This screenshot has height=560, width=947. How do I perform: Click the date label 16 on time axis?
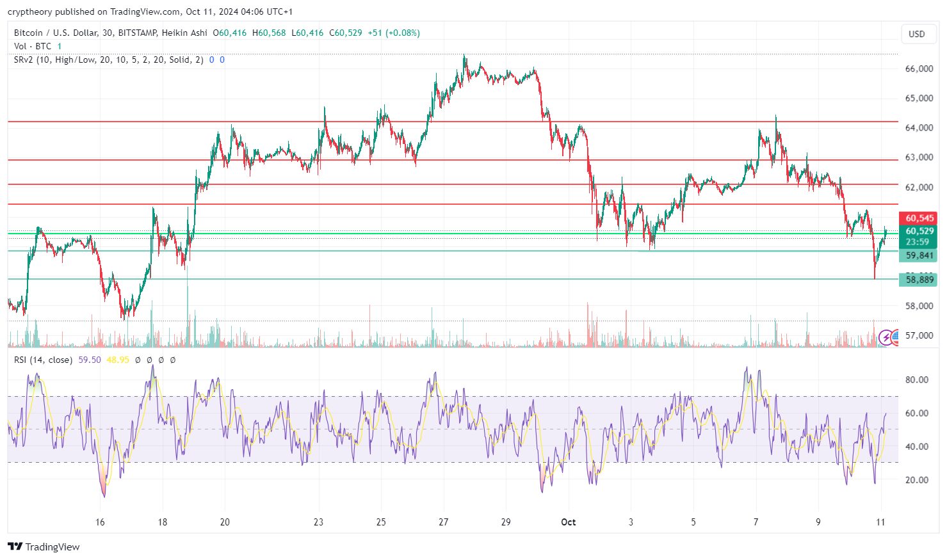pyautogui.click(x=100, y=522)
